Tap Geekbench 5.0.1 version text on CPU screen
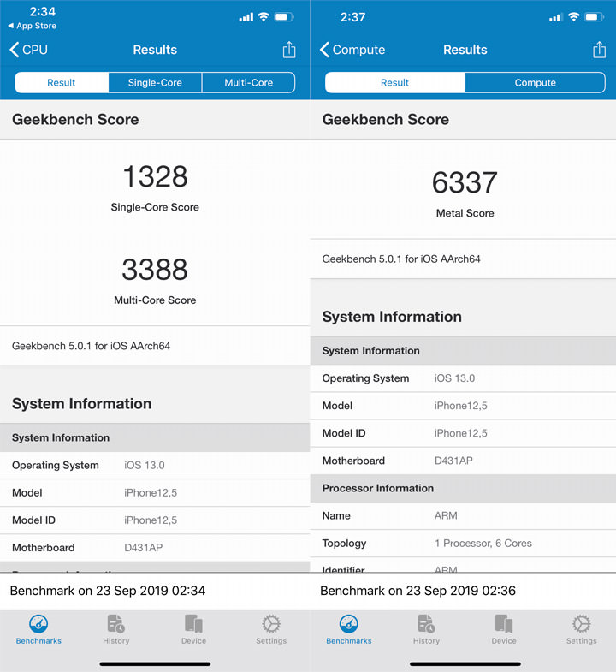This screenshot has height=672, width=616. click(x=91, y=346)
